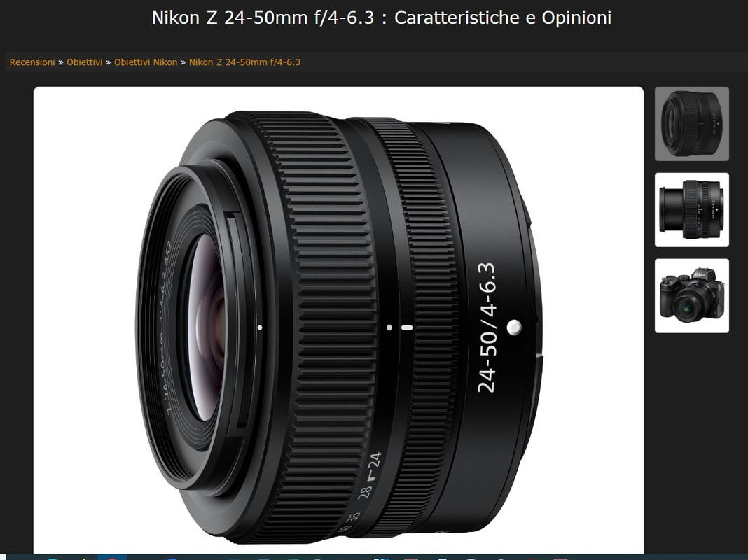View the thumbnail of lens on Nikon camera

click(692, 296)
